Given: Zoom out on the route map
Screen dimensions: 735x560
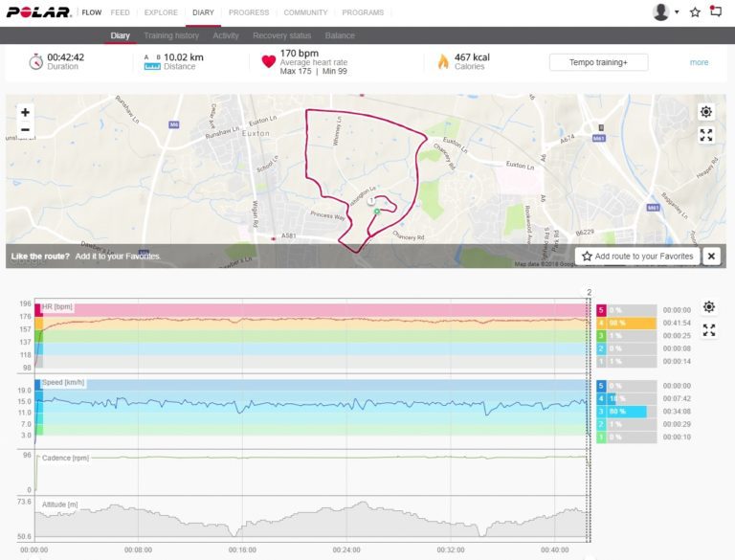Looking at the screenshot, I should [25, 129].
